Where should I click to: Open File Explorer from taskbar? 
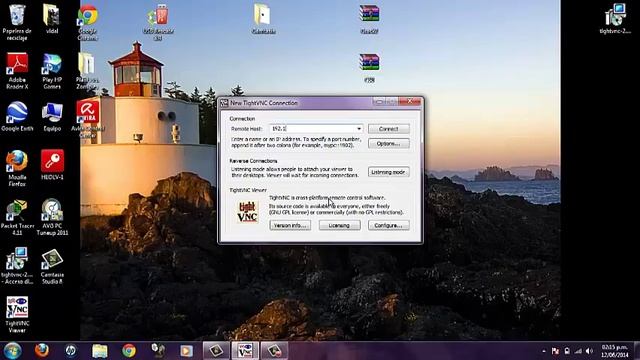pos(100,351)
